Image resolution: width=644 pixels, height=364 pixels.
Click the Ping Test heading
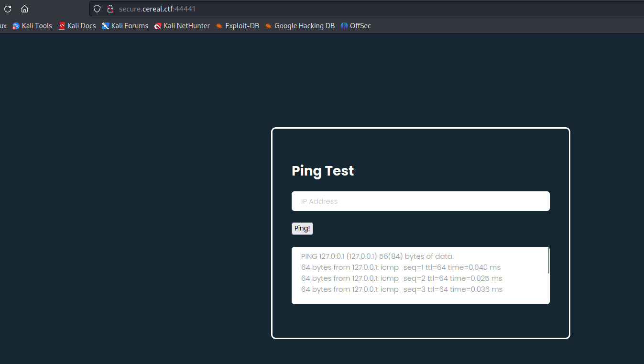pos(323,171)
